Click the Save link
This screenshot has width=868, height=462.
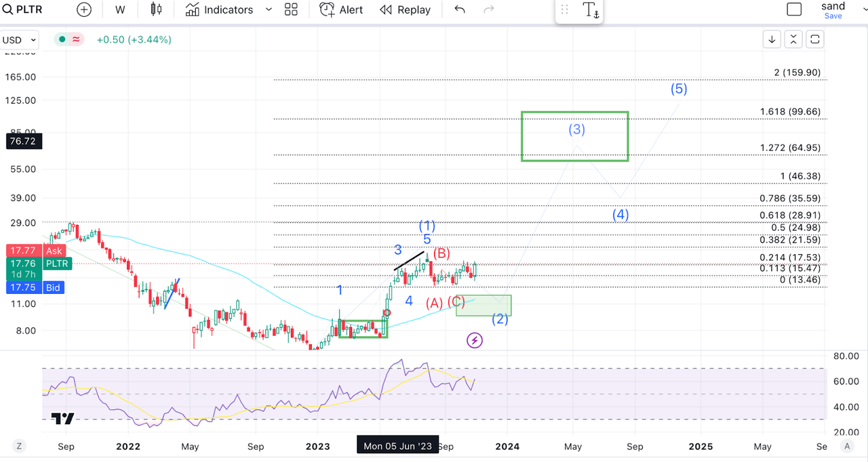[x=833, y=16]
